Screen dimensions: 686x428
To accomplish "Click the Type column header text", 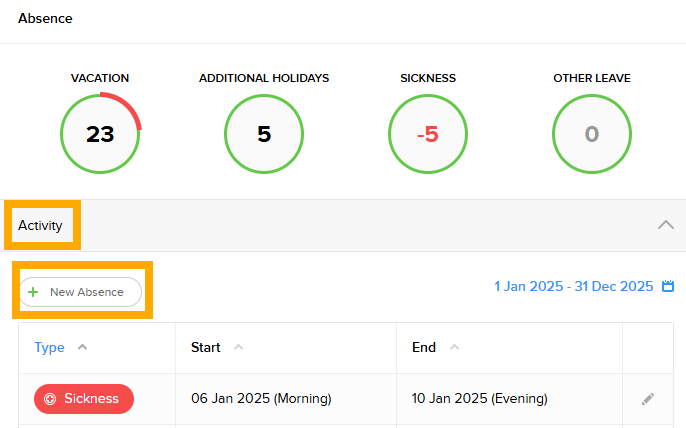I will pyautogui.click(x=49, y=348).
